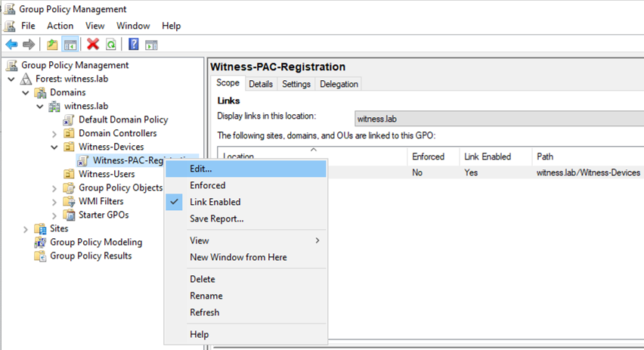This screenshot has width=644, height=350.
Task: Sort by the Link Enabled column header
Action: 495,156
